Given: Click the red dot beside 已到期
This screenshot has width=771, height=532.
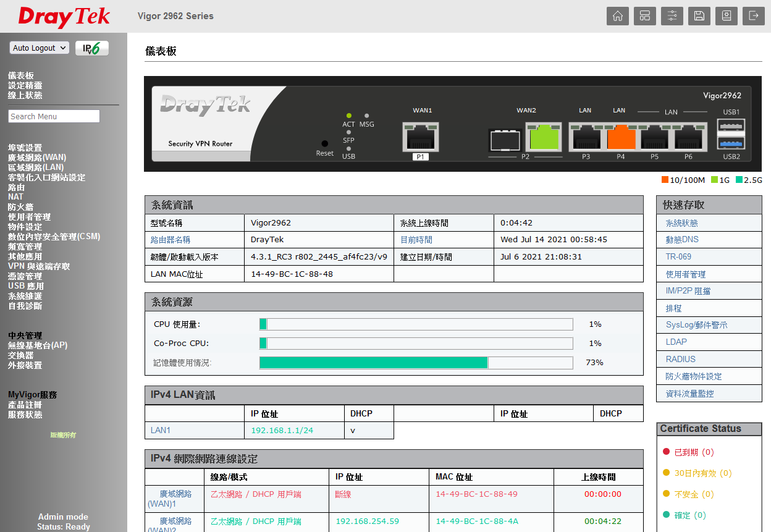Looking at the screenshot, I should click(666, 452).
